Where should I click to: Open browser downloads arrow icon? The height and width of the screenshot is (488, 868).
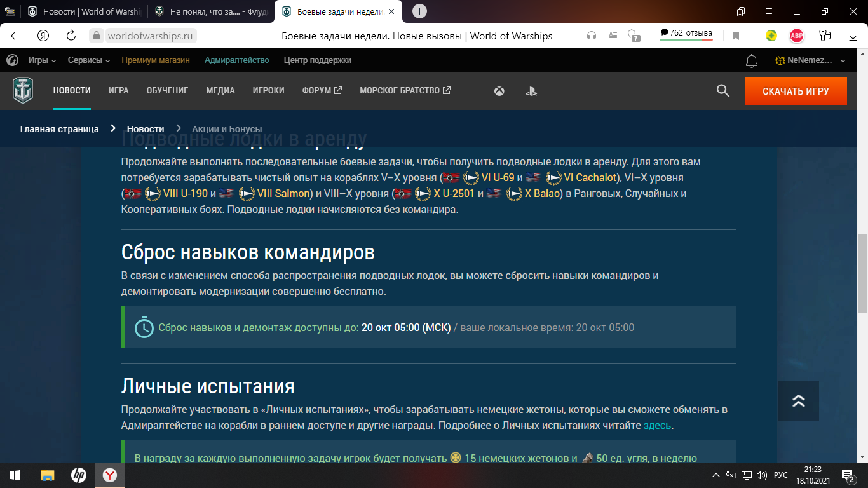[853, 36]
